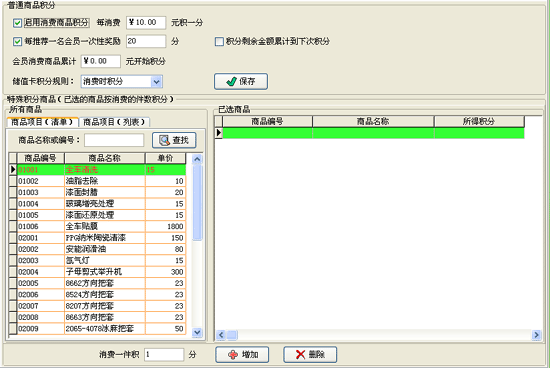Screen dimensions: 550x368
Task: Click the referral reward points field showing 20
Action: click(146, 41)
